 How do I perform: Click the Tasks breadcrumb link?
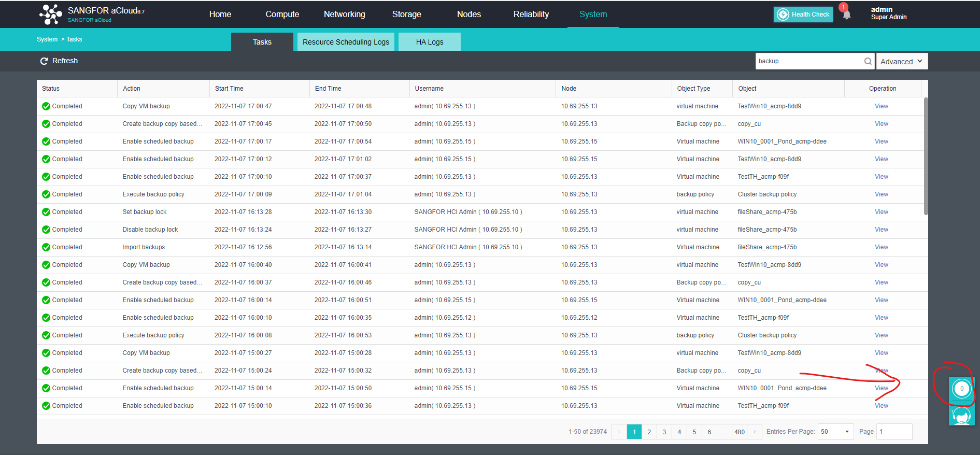(74, 39)
